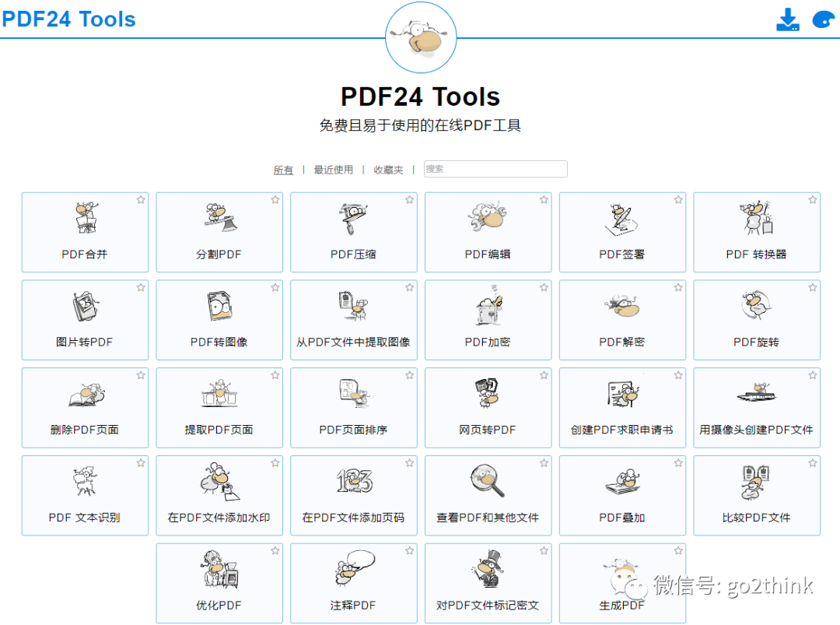Screen dimensions: 840x625
Task: Click the download icon in the header
Action: pyautogui.click(x=788, y=19)
